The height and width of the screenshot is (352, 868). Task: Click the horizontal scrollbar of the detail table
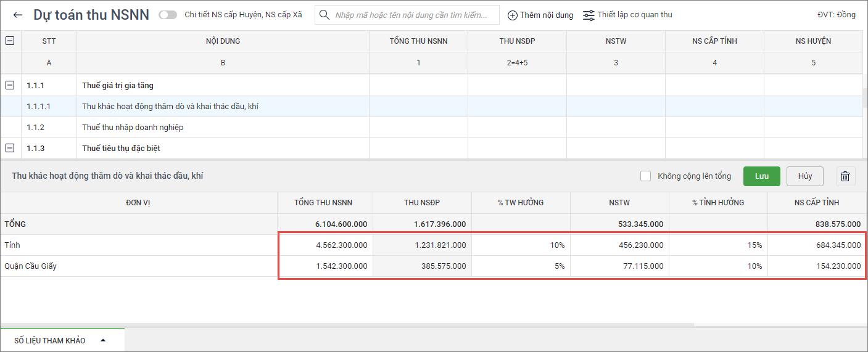click(345, 324)
